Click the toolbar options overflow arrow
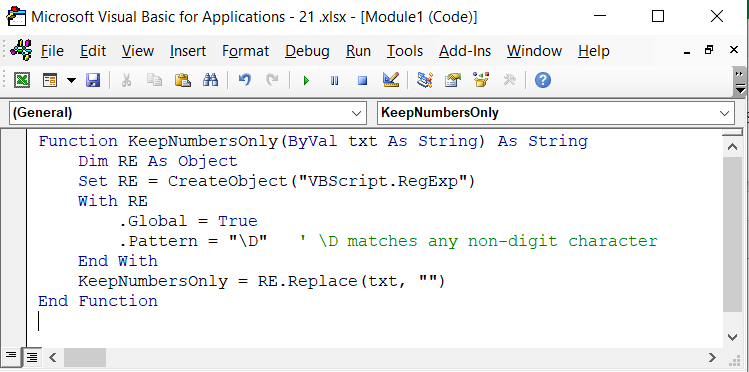Screen dimensions: 749x372 coord(740,82)
